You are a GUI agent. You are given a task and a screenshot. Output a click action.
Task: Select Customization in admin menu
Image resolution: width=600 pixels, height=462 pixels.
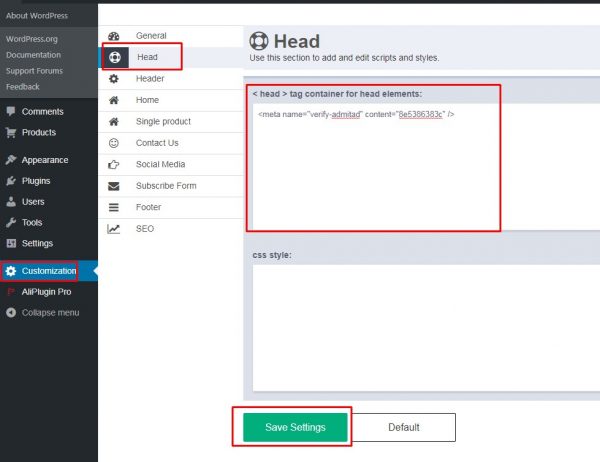pyautogui.click(x=49, y=271)
